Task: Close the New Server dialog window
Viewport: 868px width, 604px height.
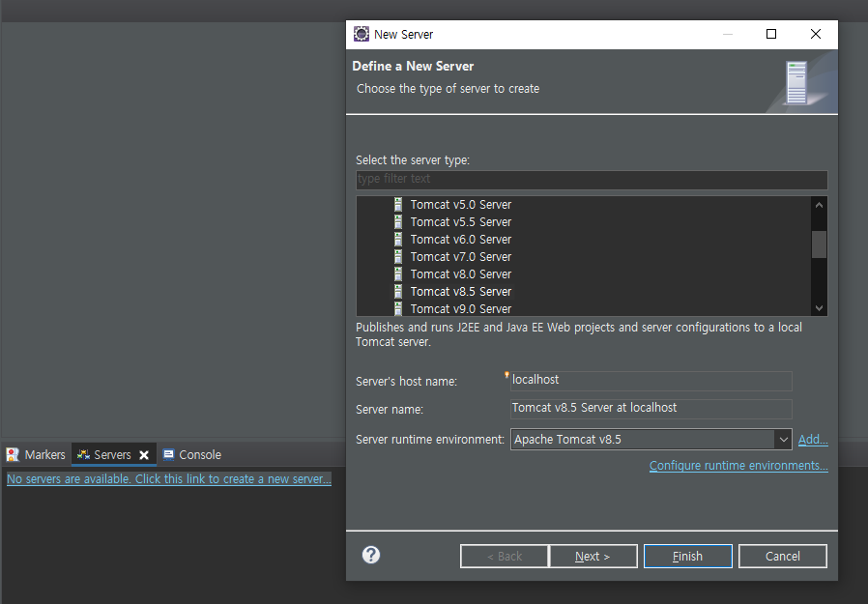Action: [x=816, y=34]
